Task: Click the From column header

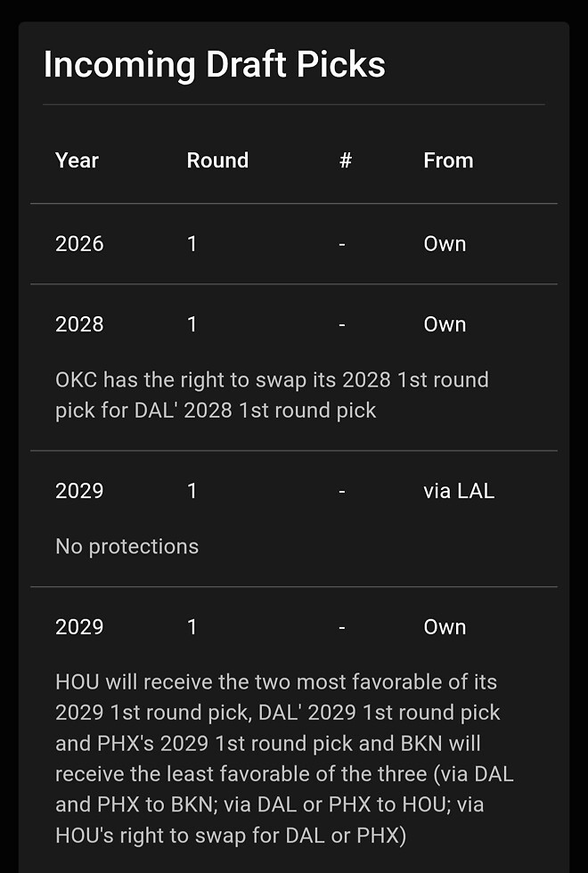Action: coord(448,160)
